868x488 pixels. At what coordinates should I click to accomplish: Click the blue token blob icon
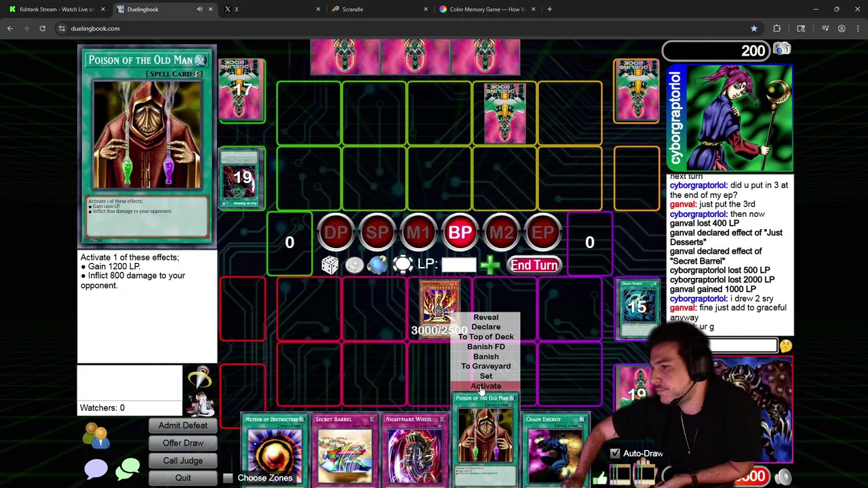click(378, 265)
